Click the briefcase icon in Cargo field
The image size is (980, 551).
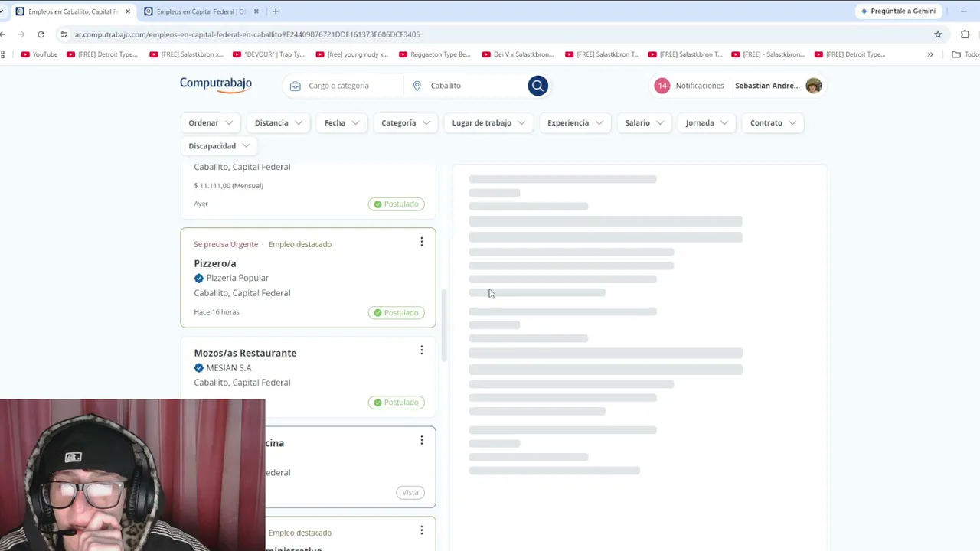[295, 86]
